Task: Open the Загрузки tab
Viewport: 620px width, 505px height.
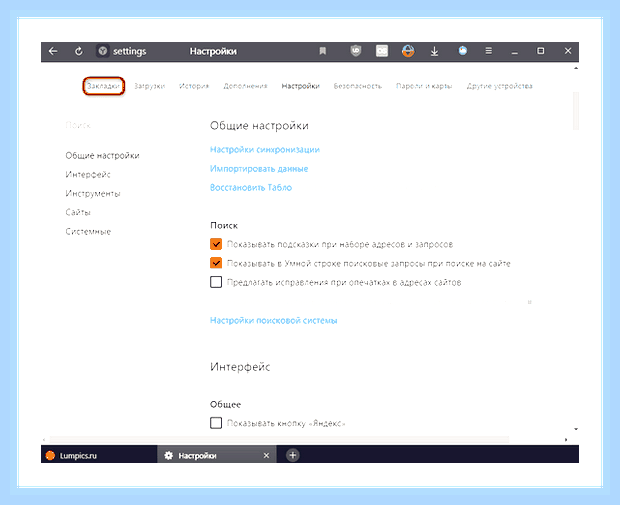Action: [x=149, y=86]
